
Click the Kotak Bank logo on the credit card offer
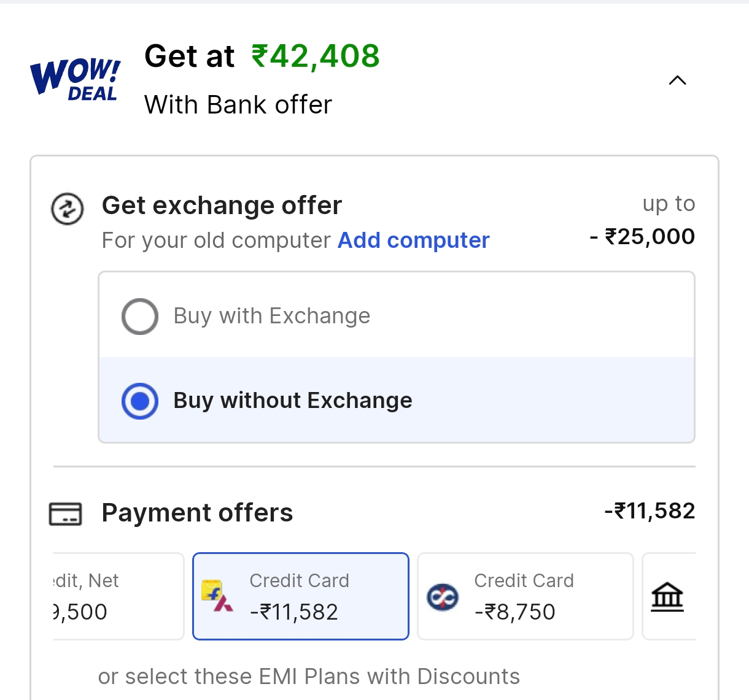tap(443, 596)
